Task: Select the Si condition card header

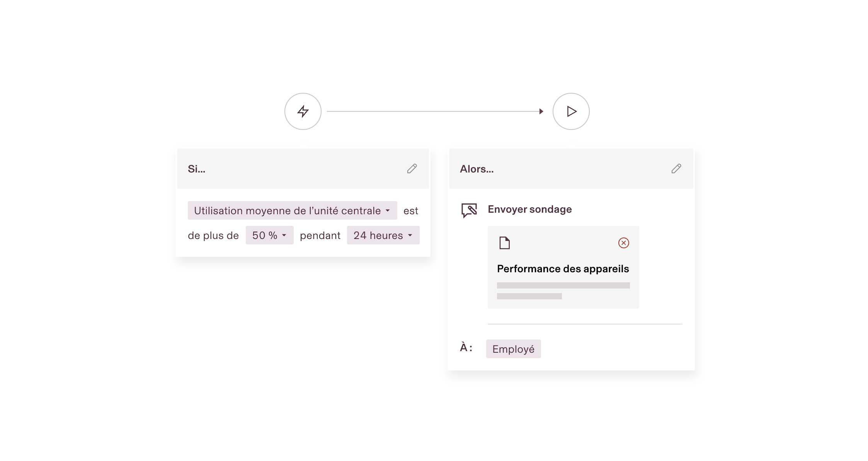Action: pyautogui.click(x=197, y=169)
